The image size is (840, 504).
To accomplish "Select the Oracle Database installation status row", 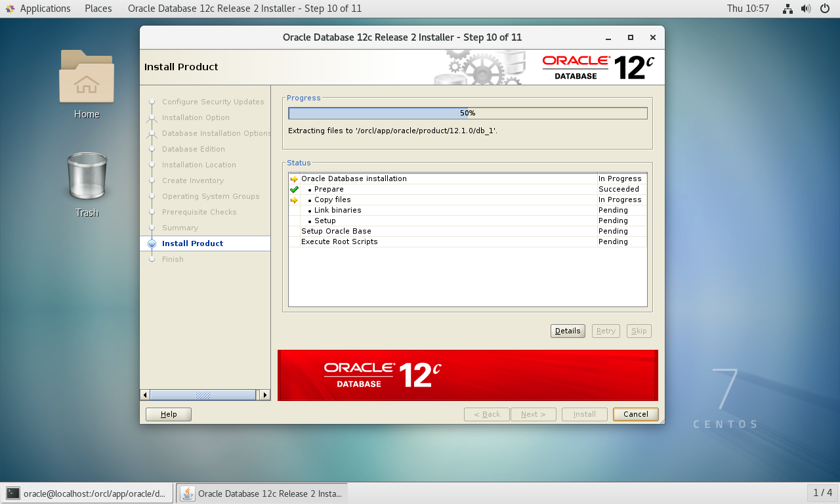I will click(468, 178).
